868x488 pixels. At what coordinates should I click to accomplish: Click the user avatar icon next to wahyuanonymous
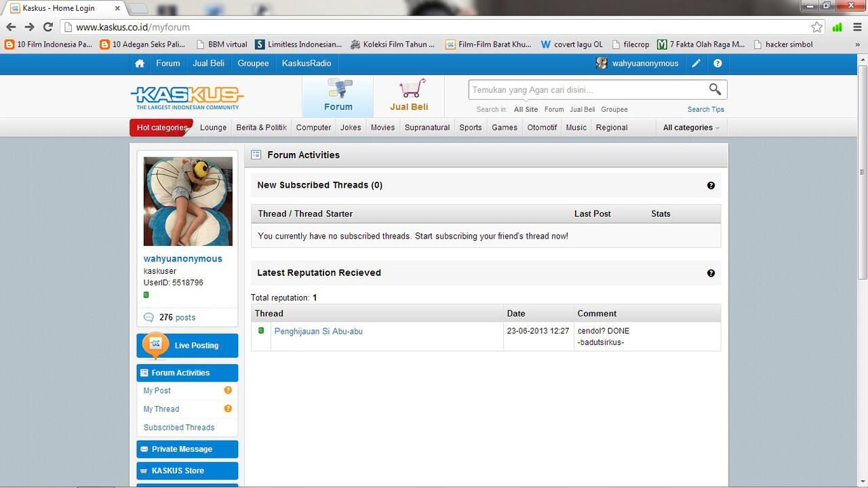coord(601,63)
